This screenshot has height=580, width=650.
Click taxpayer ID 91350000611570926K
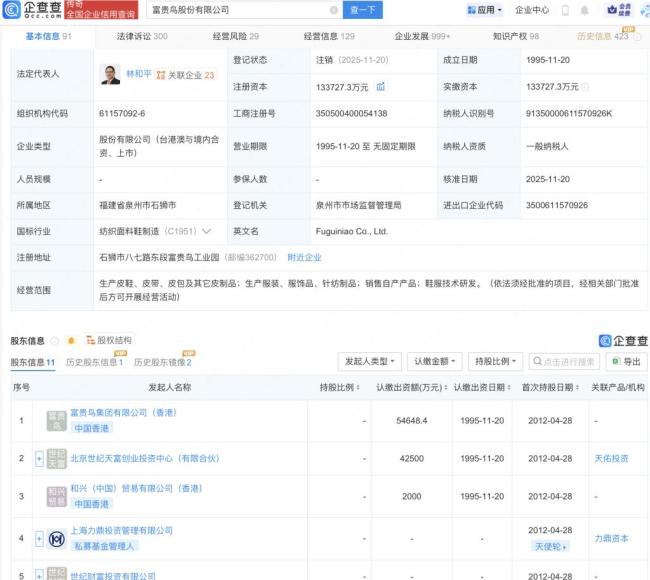[x=569, y=114]
